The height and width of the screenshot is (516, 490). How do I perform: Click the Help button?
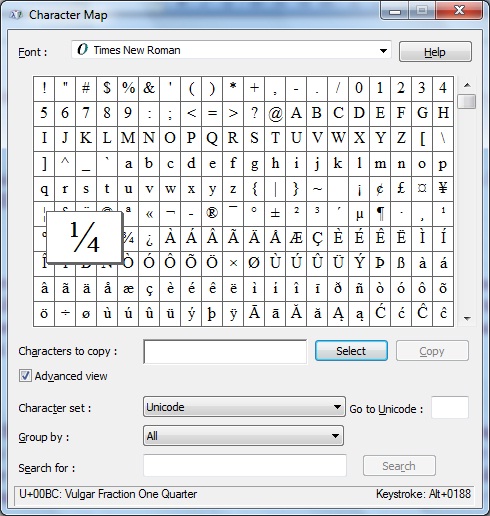435,52
